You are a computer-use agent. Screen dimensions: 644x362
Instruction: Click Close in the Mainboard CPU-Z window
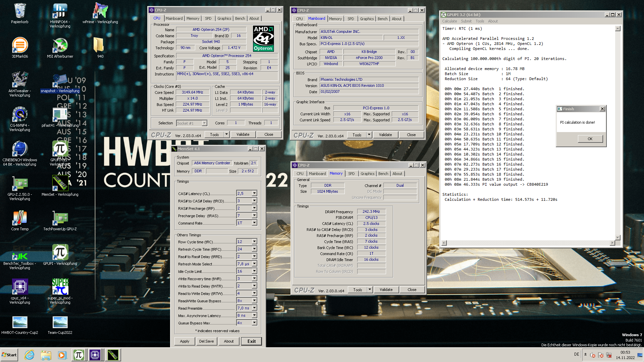(x=411, y=135)
